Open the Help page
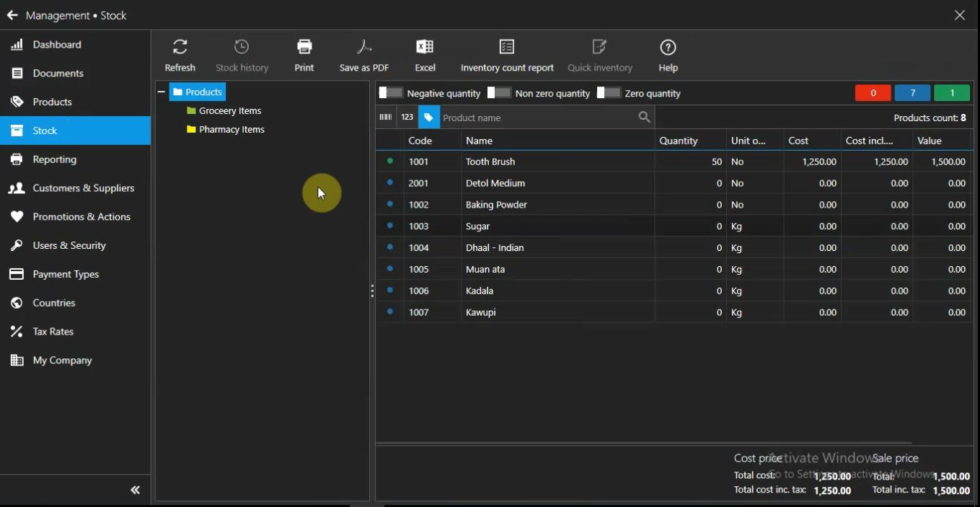Screen dimensions: 980x507 668,56
